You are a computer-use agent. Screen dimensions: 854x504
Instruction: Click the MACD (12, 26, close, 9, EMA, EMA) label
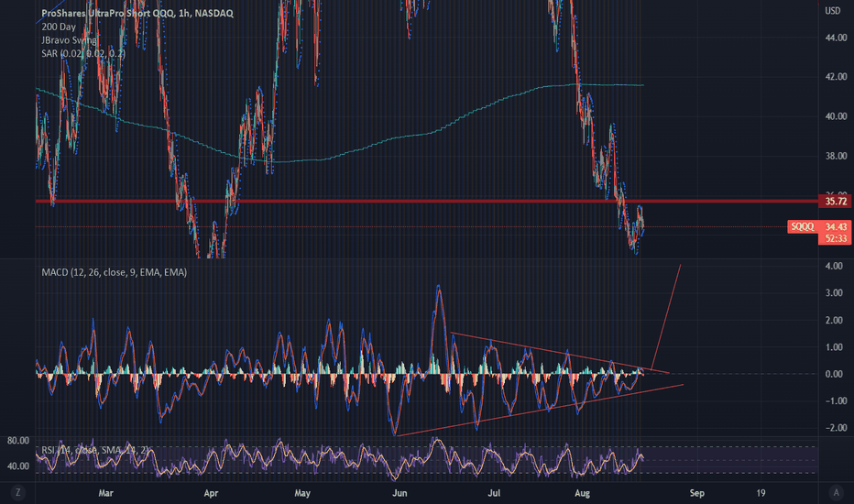[115, 272]
